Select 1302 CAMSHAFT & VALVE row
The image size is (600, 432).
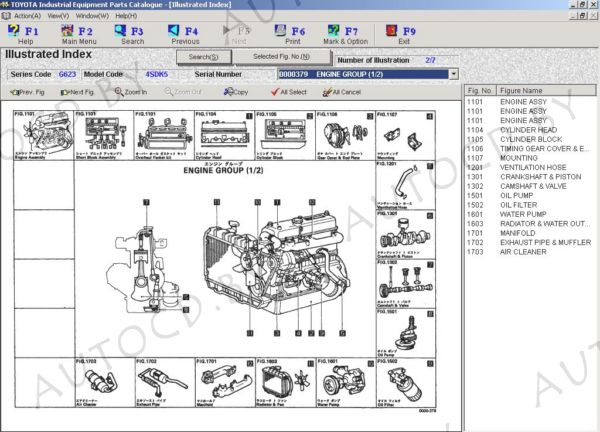(530, 186)
